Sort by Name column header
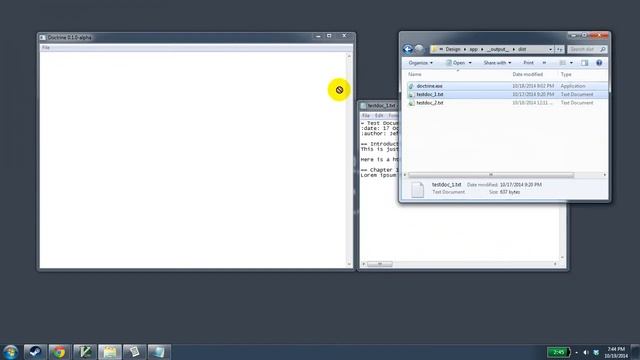 tap(415, 74)
